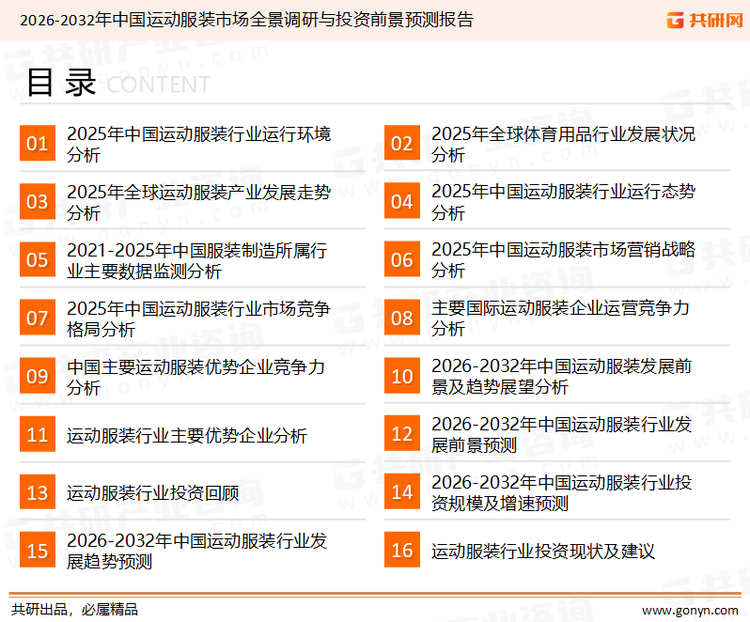Select the orange 05 chapter badge

tap(37, 260)
